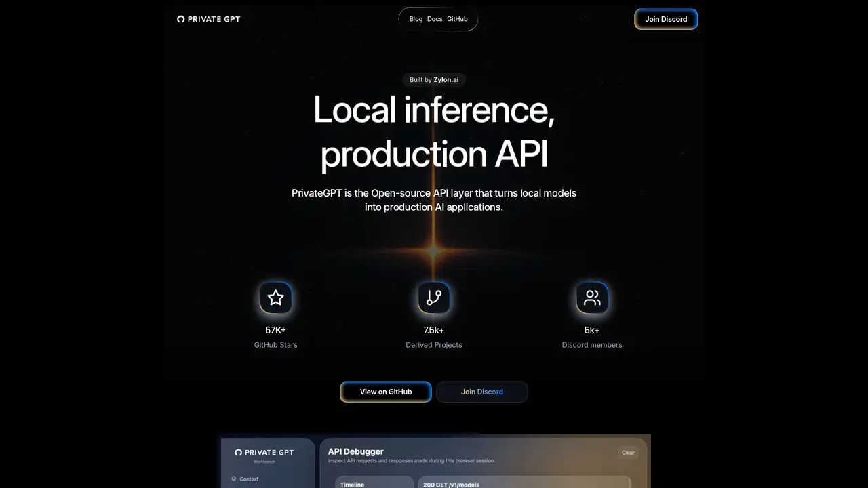This screenshot has height=488, width=868.
Task: Click the Context layers icon in sidebar
Action: pyautogui.click(x=234, y=479)
